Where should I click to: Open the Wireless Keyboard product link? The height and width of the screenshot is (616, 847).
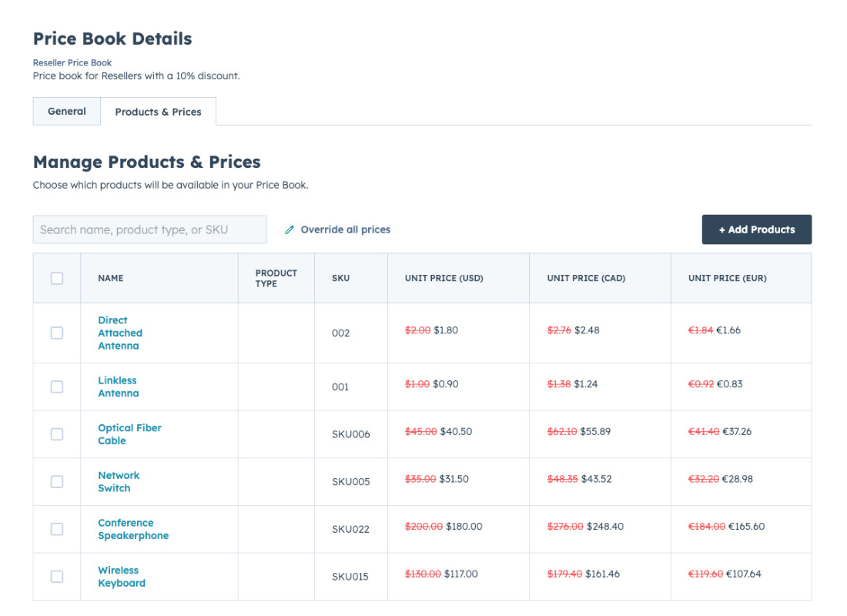[x=121, y=577]
